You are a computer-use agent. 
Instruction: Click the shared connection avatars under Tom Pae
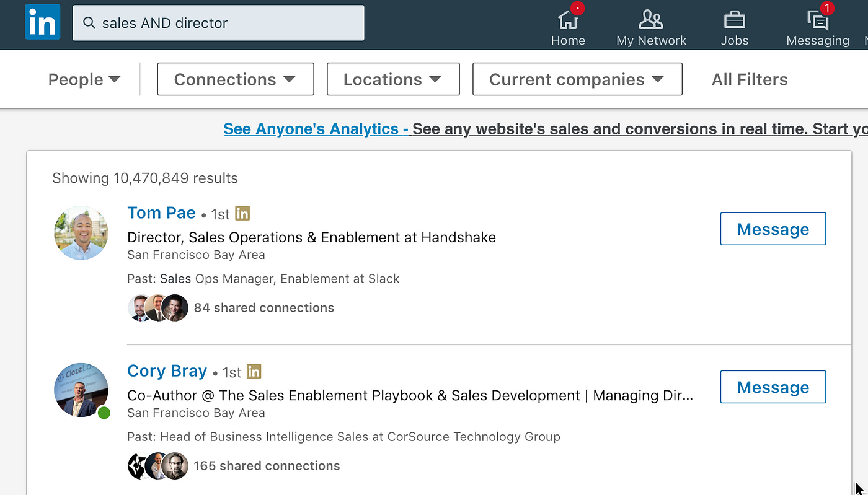(158, 308)
